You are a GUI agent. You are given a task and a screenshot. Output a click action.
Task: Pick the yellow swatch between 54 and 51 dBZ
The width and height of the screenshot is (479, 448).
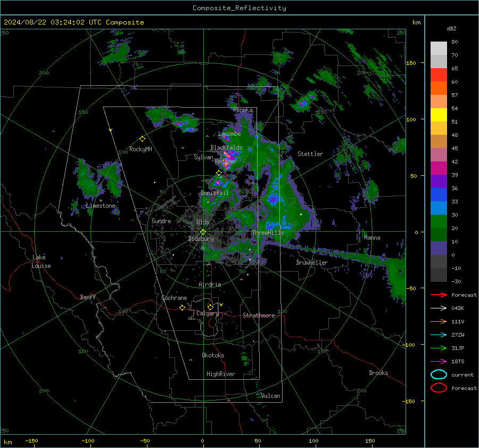(439, 115)
